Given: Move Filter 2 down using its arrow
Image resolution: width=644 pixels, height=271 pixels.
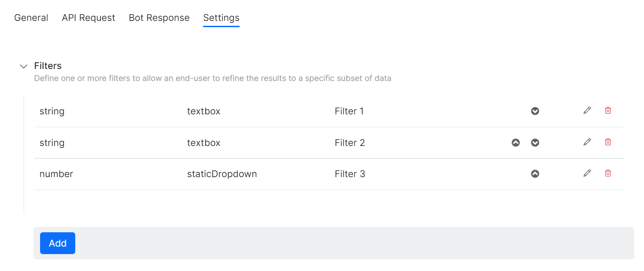Looking at the screenshot, I should point(535,142).
